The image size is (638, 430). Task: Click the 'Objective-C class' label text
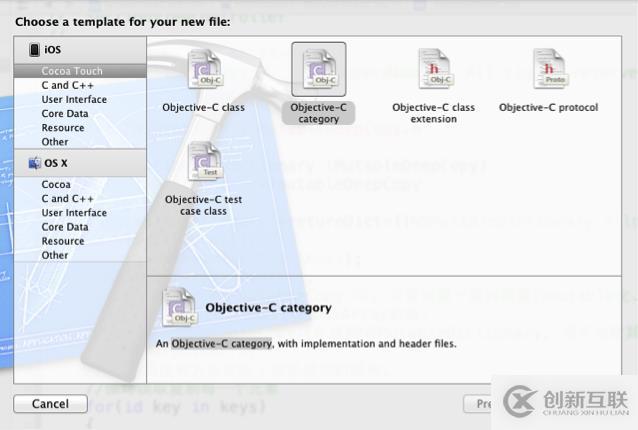[x=203, y=107]
